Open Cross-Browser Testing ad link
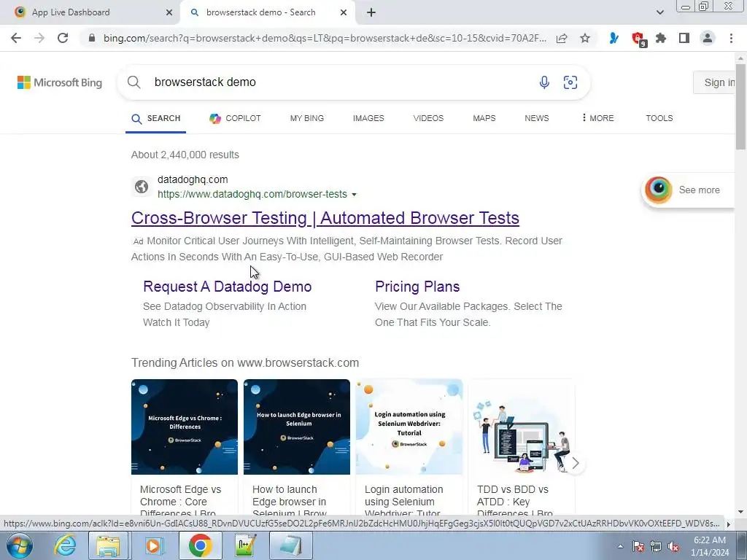 (325, 217)
